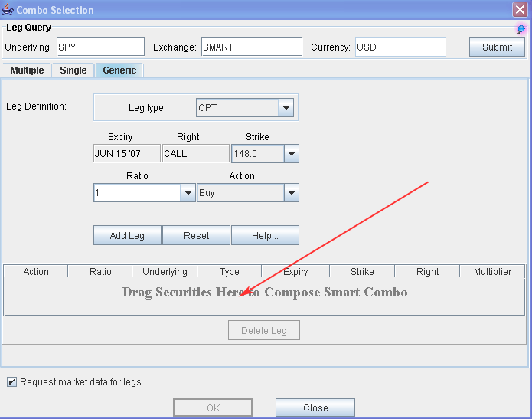The width and height of the screenshot is (532, 419).
Task: Open the Ratio dropdown list
Action: pyautogui.click(x=188, y=193)
